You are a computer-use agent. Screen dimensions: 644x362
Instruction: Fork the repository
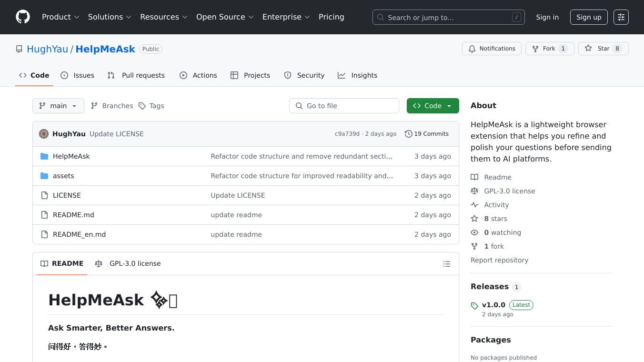[544, 49]
